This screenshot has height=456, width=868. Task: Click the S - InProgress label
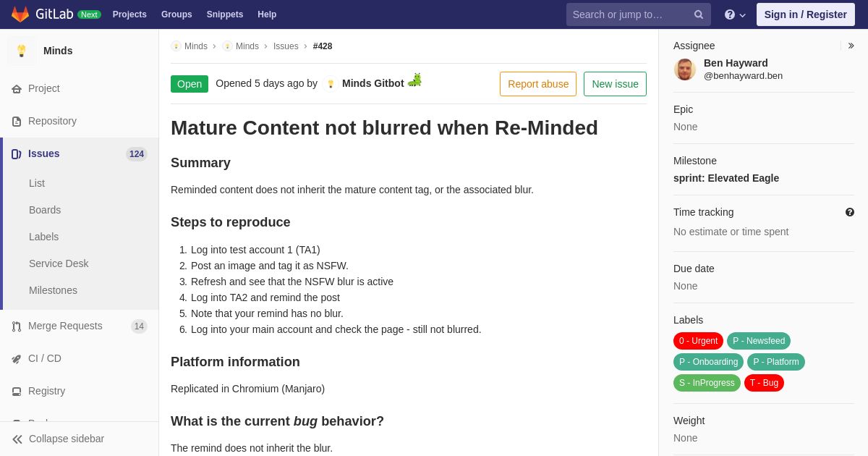pos(707,383)
